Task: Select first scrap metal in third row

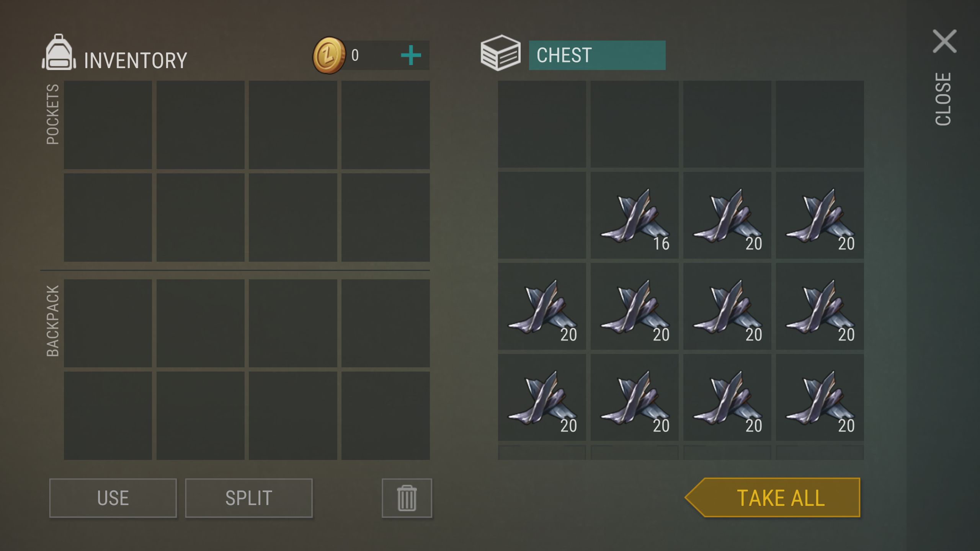Action: [542, 306]
